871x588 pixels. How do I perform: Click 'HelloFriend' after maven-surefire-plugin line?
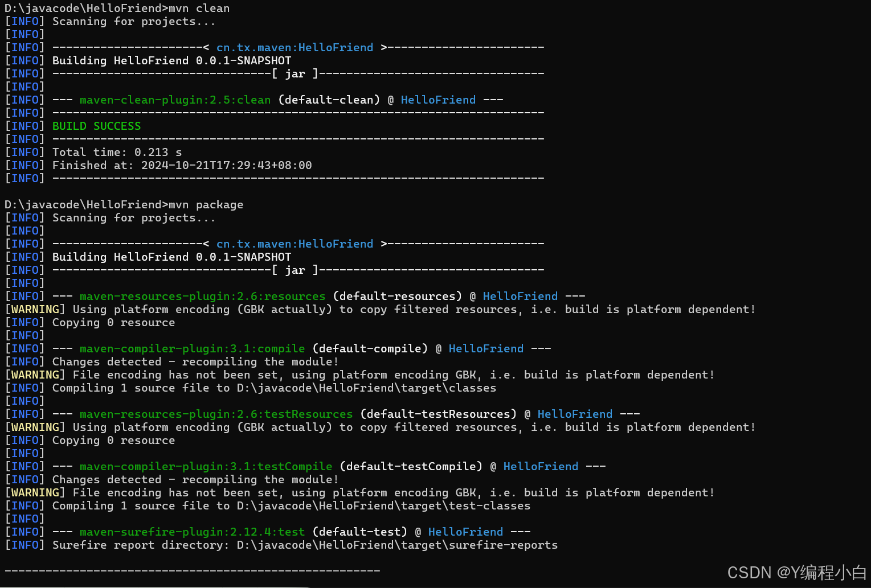point(466,532)
